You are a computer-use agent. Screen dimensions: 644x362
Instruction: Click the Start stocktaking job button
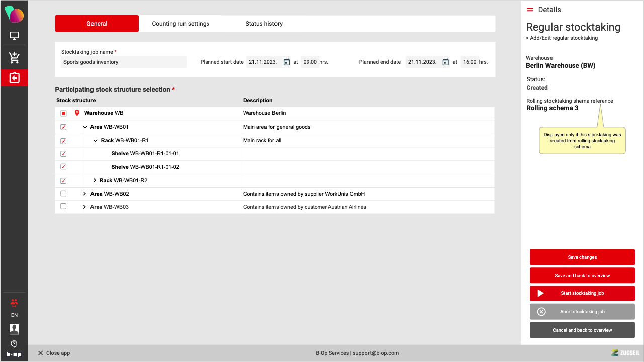582,293
